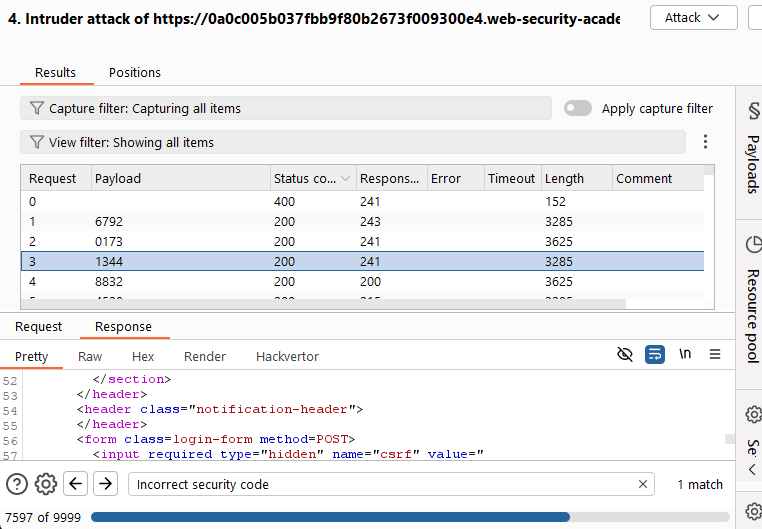
Task: Click the view filter funnel icon
Action: pos(36,142)
